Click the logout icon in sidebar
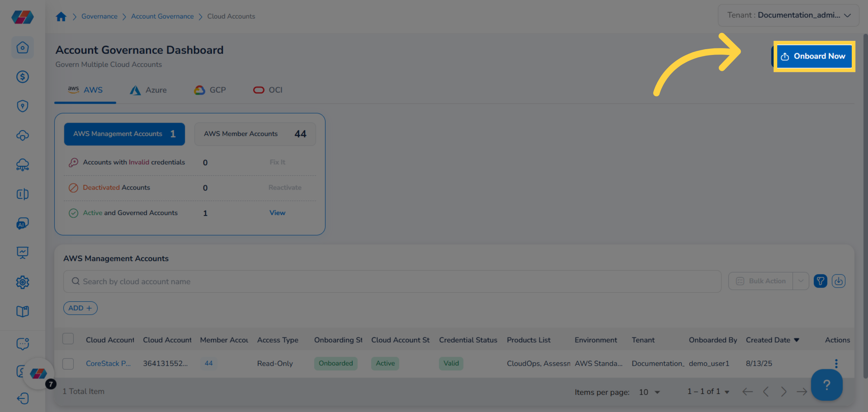The width and height of the screenshot is (868, 412). pyautogui.click(x=22, y=398)
